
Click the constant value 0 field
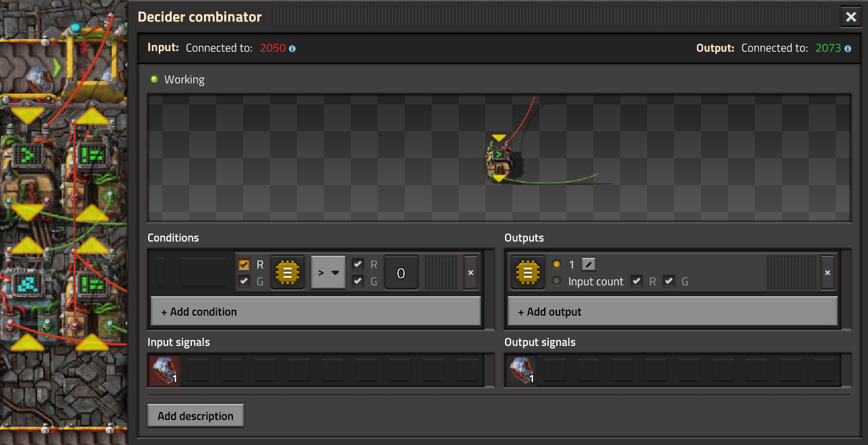pyautogui.click(x=401, y=273)
